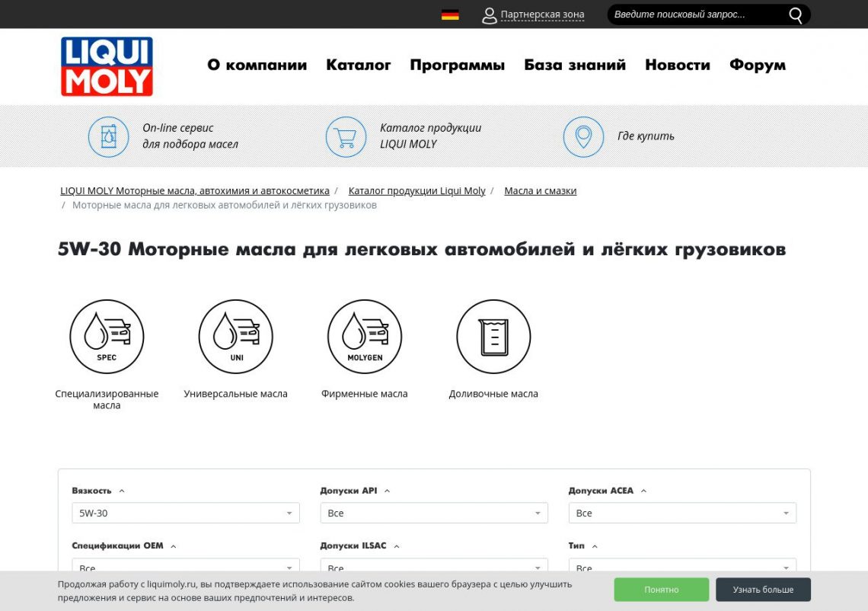Click Доливочные масла label
The width and height of the screenshot is (868, 611).
494,394
